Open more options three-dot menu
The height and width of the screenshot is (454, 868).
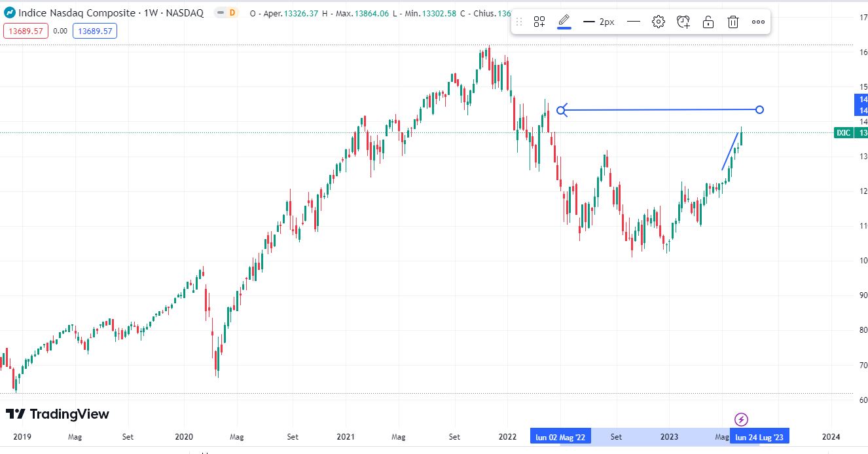click(758, 22)
